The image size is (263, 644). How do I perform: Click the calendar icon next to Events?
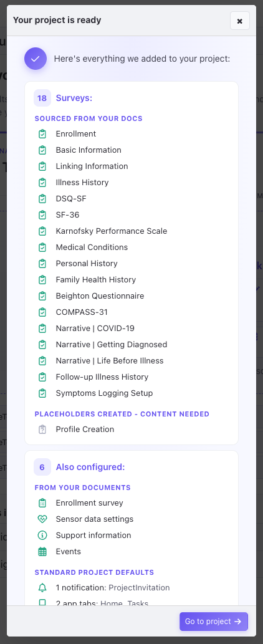click(x=42, y=552)
